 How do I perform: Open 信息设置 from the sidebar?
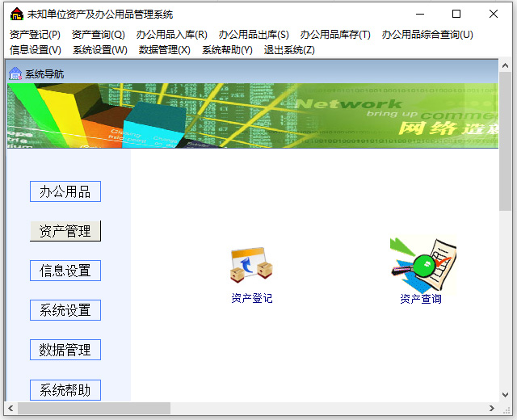65,271
